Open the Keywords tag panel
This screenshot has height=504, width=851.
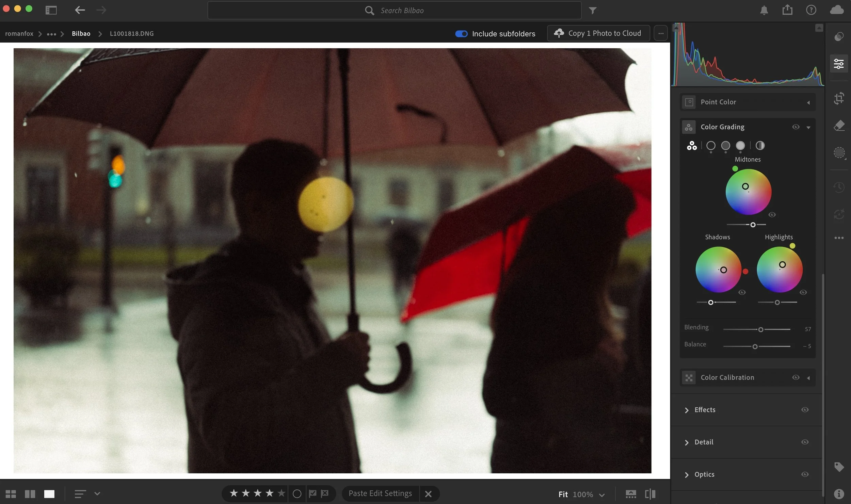pyautogui.click(x=839, y=467)
